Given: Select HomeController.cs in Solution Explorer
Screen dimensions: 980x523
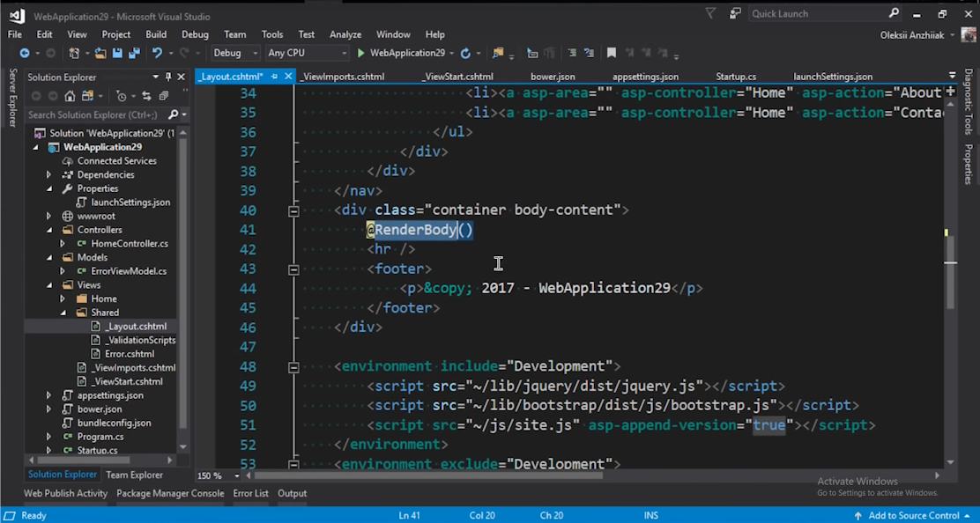Looking at the screenshot, I should click(130, 243).
